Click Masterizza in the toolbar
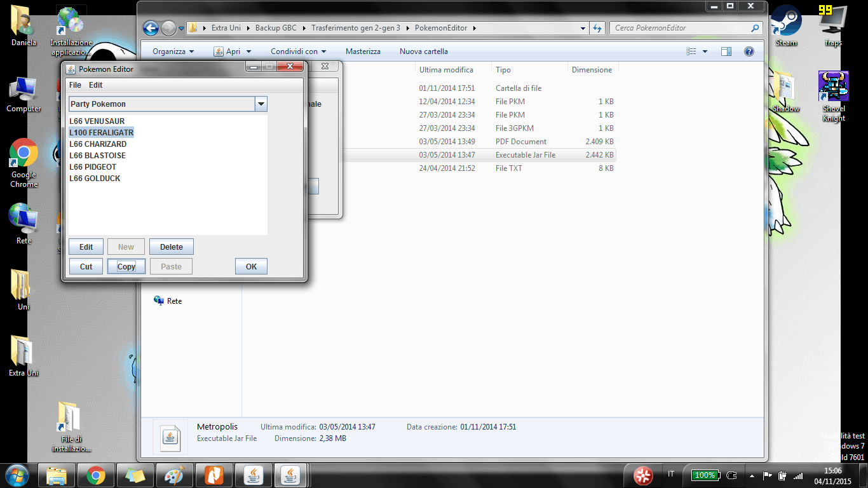868x488 pixels. pos(363,51)
